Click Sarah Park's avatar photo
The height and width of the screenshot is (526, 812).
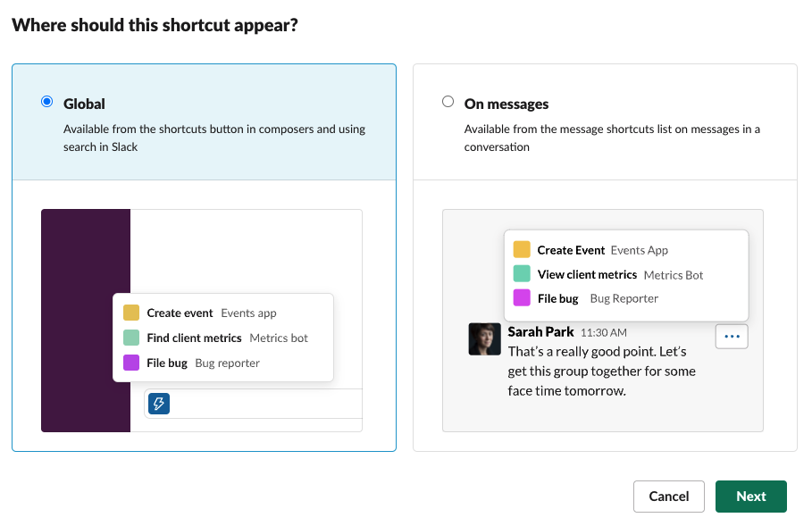[x=485, y=339]
